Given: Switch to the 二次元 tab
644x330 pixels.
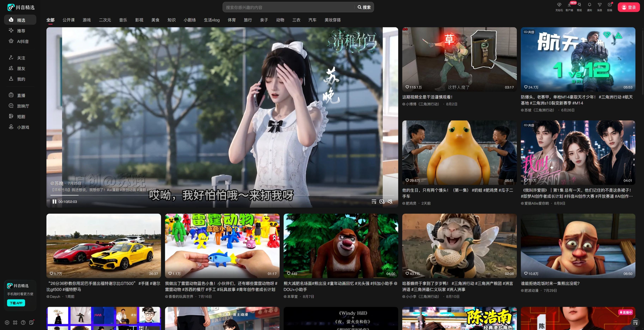Looking at the screenshot, I should (x=105, y=20).
